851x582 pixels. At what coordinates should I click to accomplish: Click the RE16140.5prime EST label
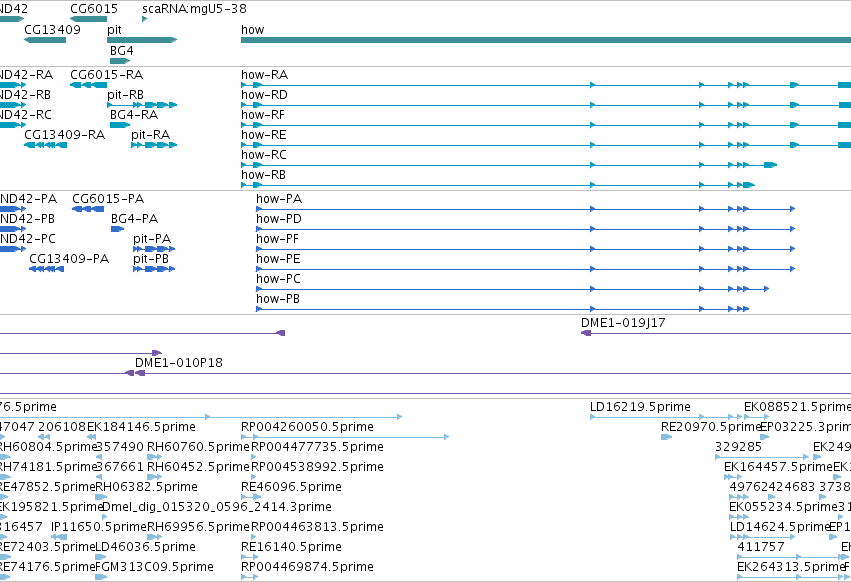click(x=291, y=547)
